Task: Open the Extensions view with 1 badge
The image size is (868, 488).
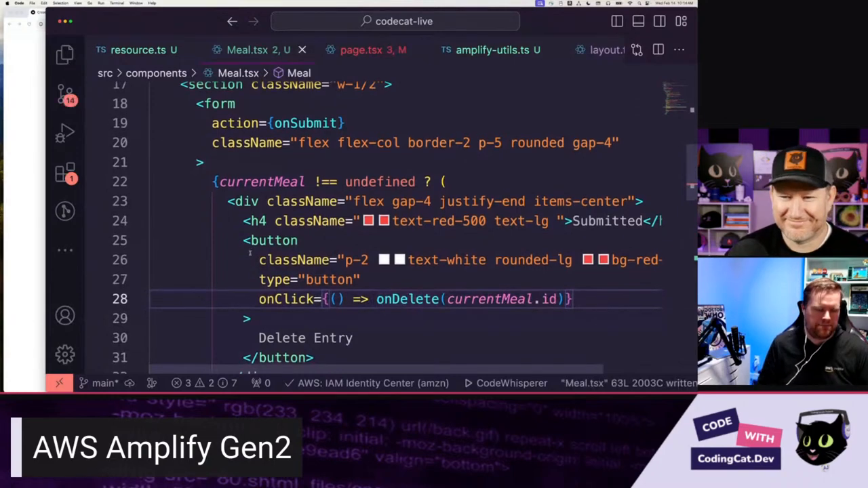Action: click(65, 173)
